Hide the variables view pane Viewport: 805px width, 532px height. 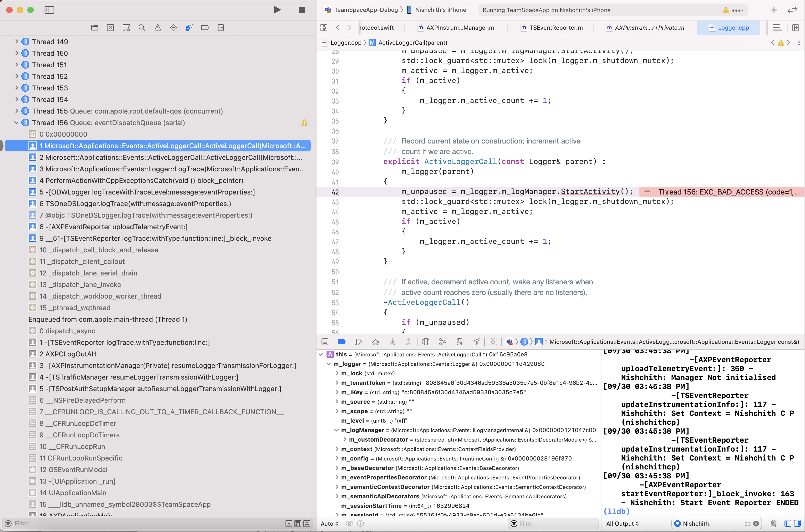[787, 524]
